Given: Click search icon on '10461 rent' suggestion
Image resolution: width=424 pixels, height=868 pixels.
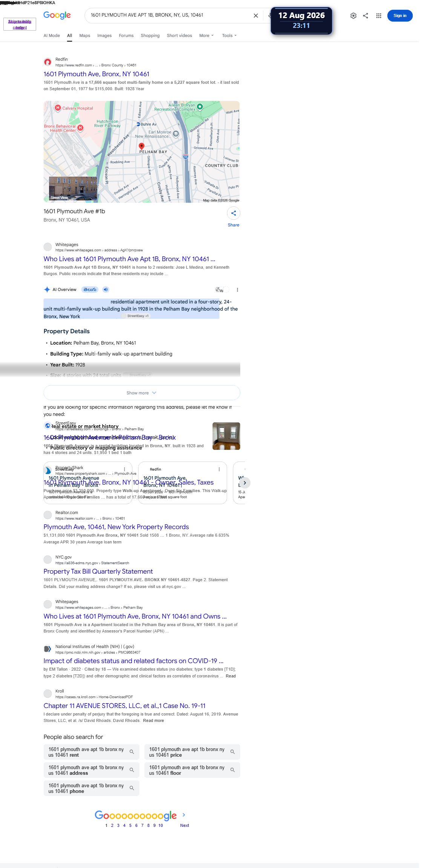Looking at the screenshot, I should (x=132, y=752).
